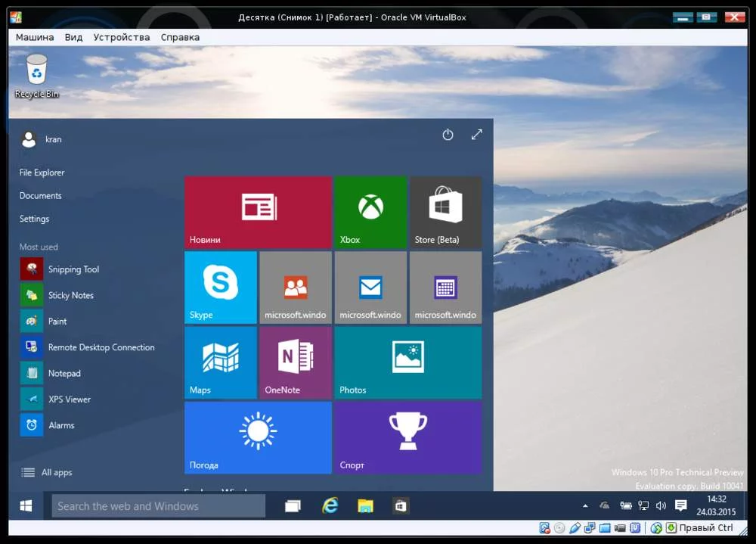The image size is (756, 544).
Task: Open the kran user account menu
Action: pos(42,139)
